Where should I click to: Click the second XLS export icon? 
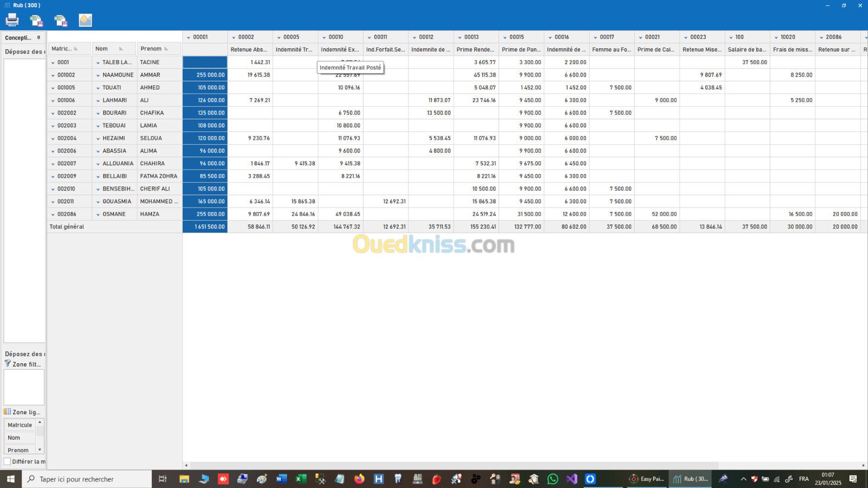tap(61, 21)
